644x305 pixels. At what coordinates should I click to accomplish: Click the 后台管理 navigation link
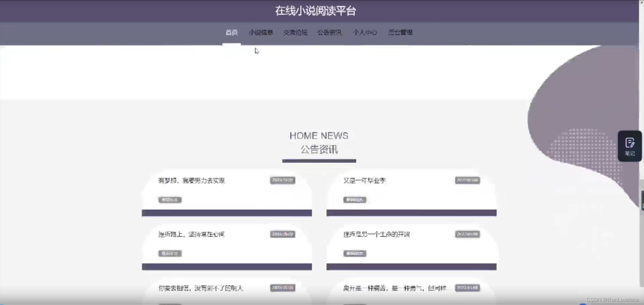tap(400, 33)
